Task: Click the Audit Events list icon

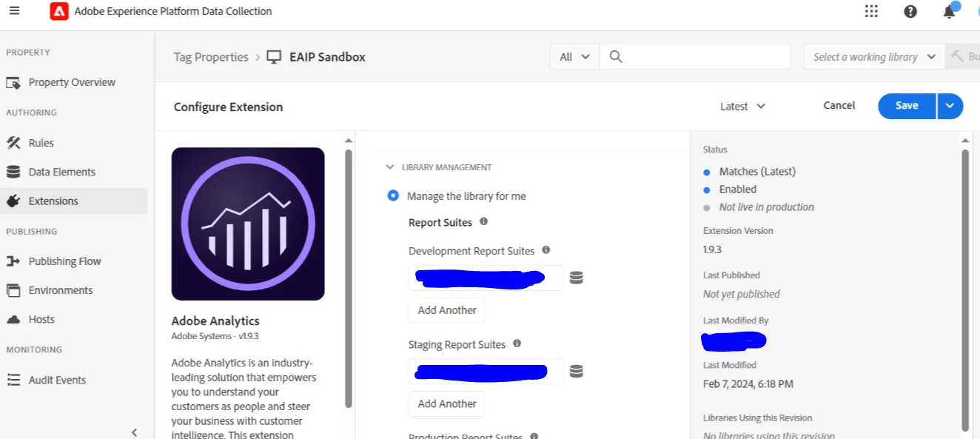Action: (x=13, y=380)
